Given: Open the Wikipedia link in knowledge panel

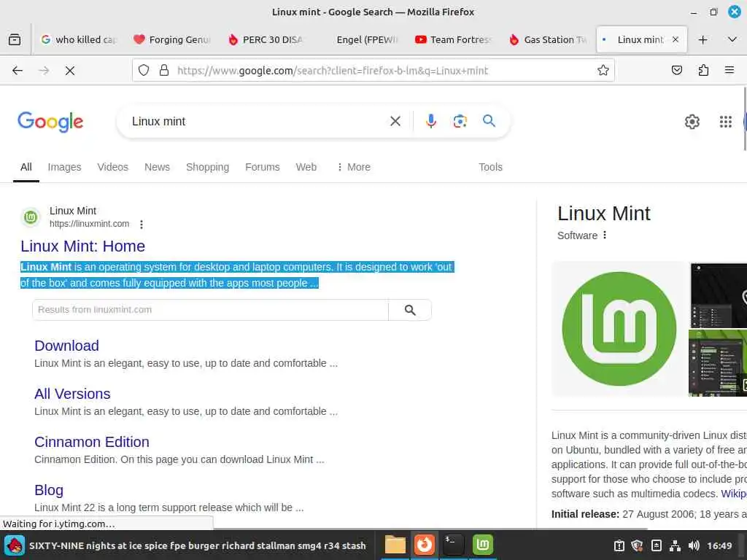Looking at the screenshot, I should click(x=734, y=494).
